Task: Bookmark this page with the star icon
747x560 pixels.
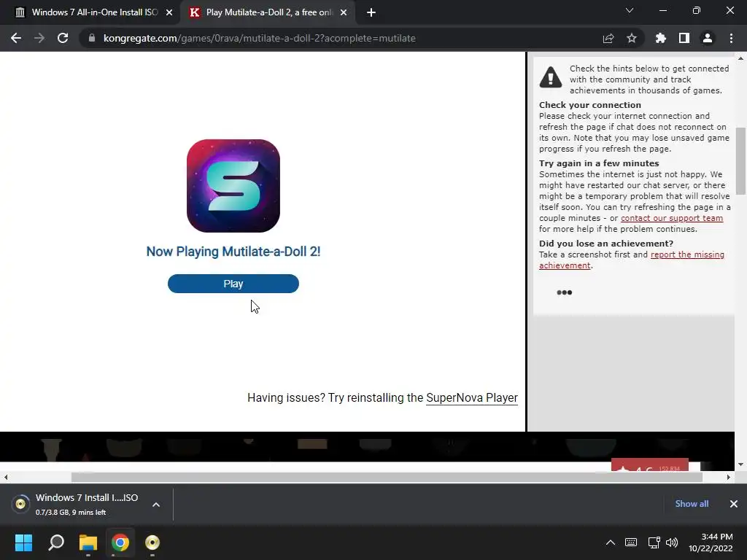Action: tap(632, 38)
